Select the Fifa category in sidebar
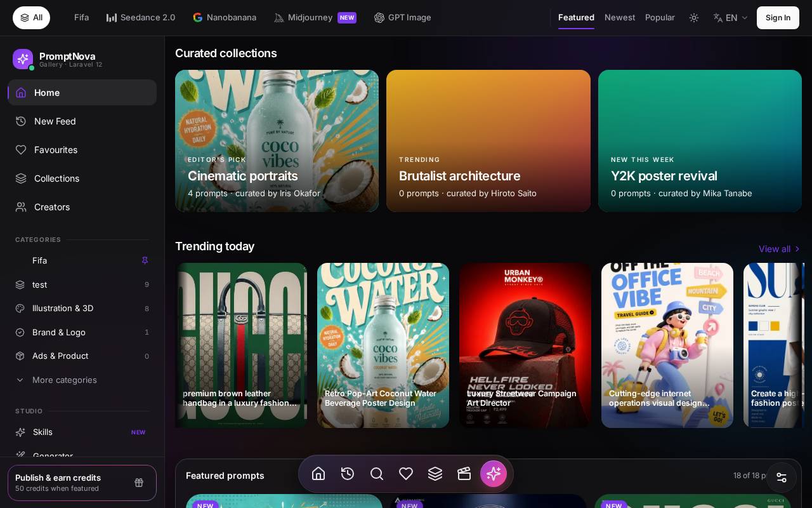This screenshot has height=508, width=812. pos(82,260)
